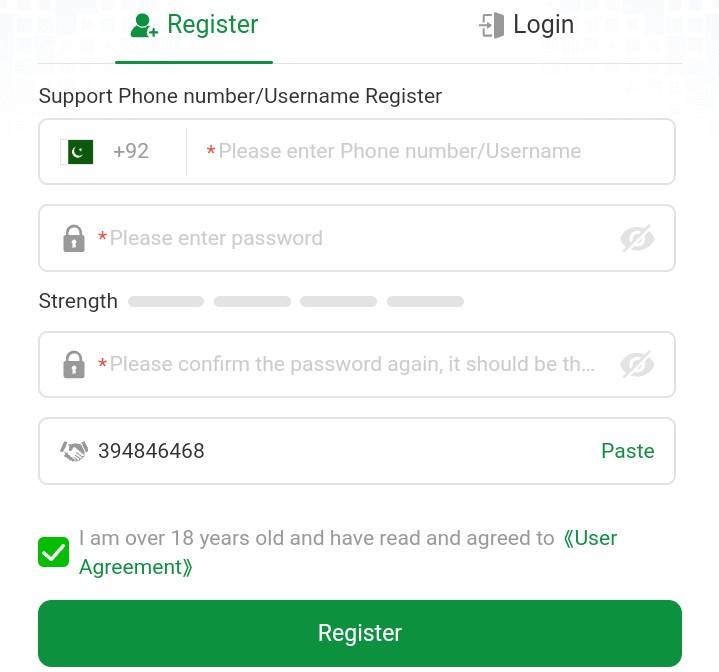
Task: Click the Register user-plus icon
Action: (x=144, y=25)
